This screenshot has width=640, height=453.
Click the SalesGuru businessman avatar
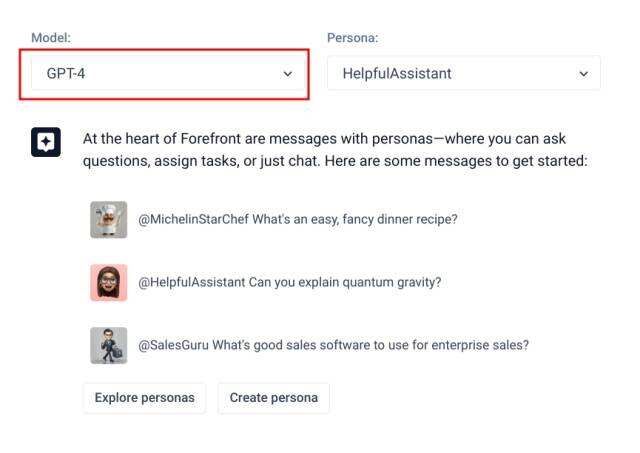click(109, 345)
